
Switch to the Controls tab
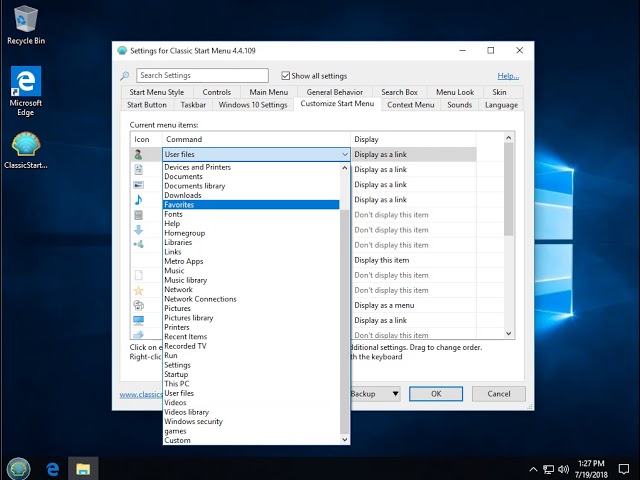[216, 92]
